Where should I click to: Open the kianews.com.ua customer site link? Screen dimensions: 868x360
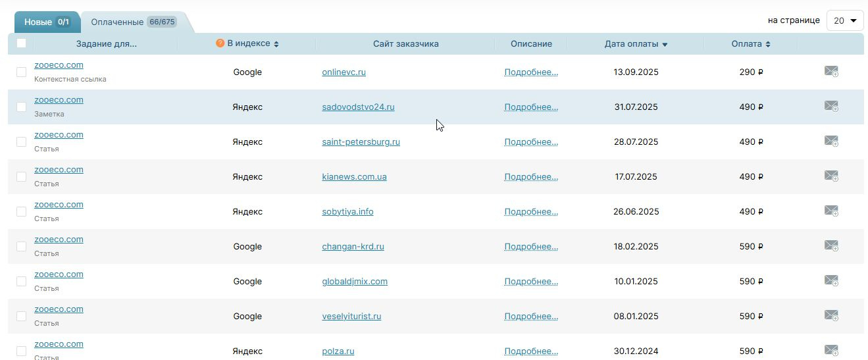(354, 176)
